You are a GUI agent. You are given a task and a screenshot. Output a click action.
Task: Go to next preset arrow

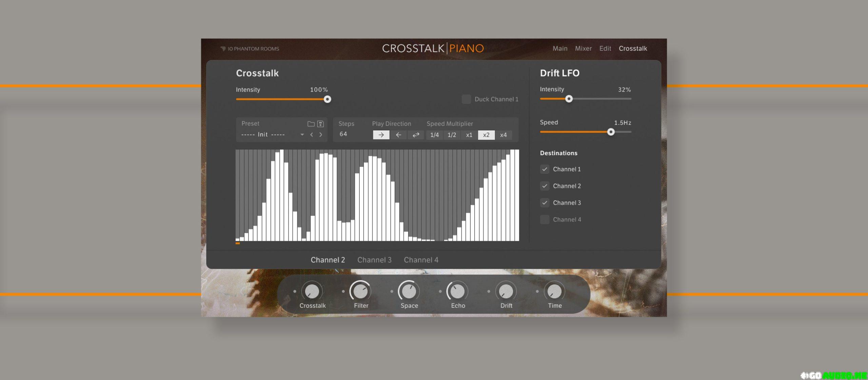point(321,135)
